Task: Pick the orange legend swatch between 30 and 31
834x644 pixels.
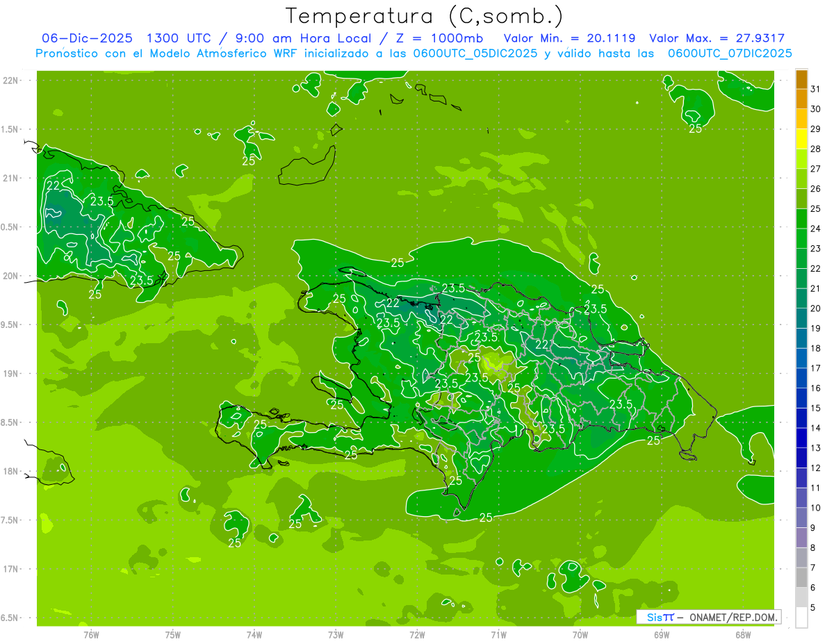Action: click(x=802, y=99)
